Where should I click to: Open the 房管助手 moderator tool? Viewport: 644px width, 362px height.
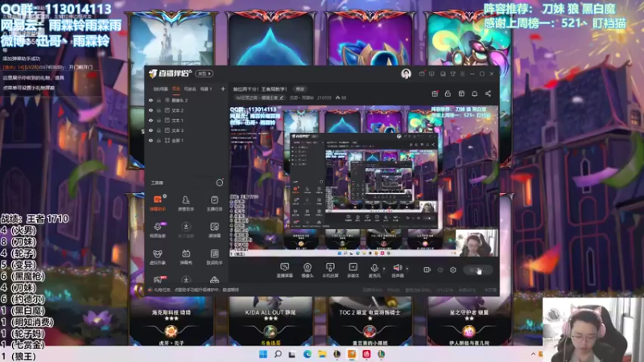(186, 203)
